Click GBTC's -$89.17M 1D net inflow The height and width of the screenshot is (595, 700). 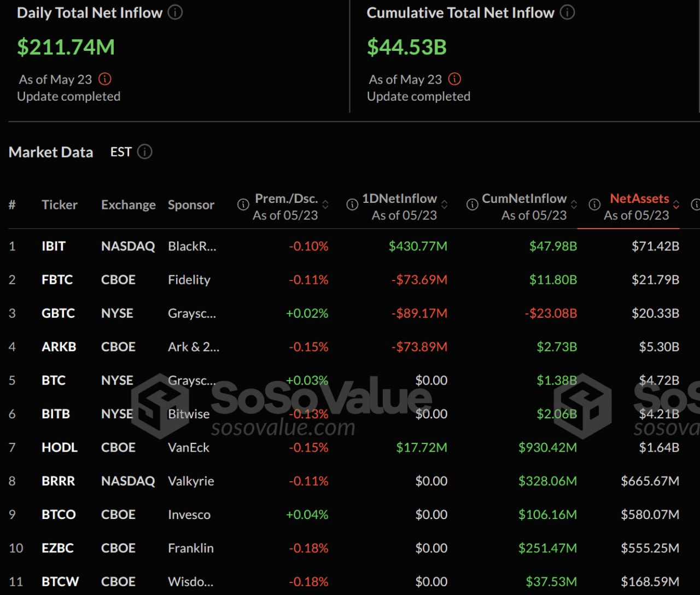pyautogui.click(x=419, y=313)
